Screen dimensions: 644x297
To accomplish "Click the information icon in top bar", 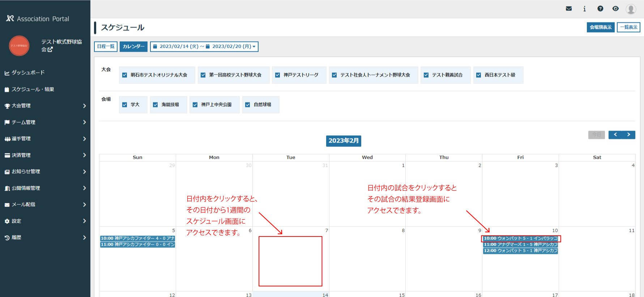I will tap(584, 9).
